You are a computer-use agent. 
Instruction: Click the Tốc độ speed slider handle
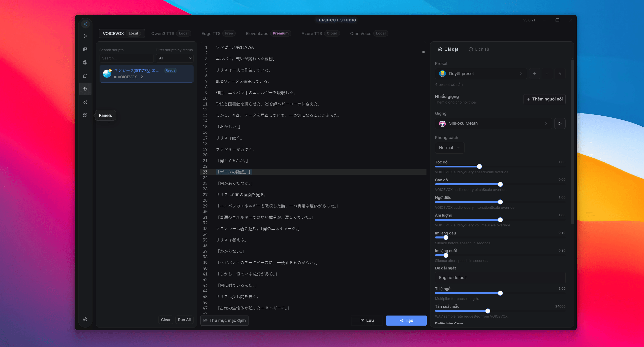pyautogui.click(x=479, y=166)
